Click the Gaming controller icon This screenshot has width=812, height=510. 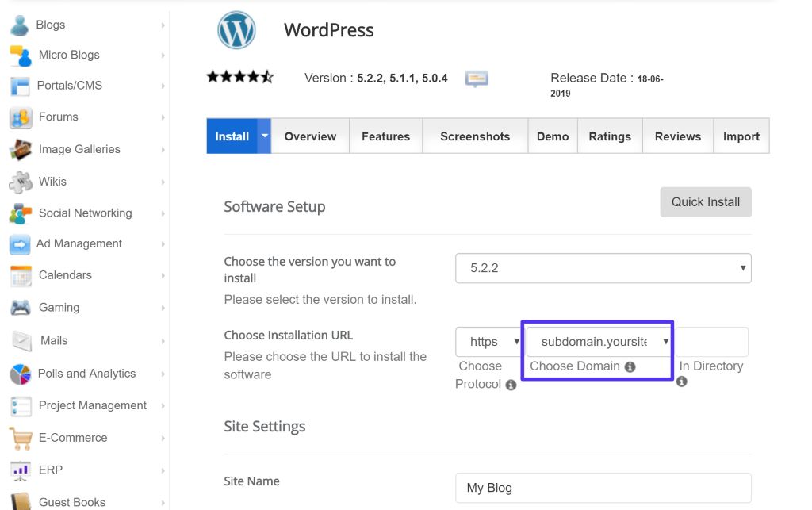pos(21,308)
